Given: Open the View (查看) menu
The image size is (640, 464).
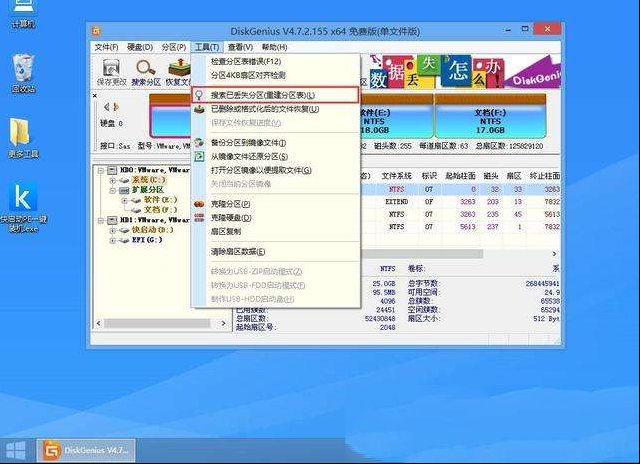Looking at the screenshot, I should (x=240, y=47).
